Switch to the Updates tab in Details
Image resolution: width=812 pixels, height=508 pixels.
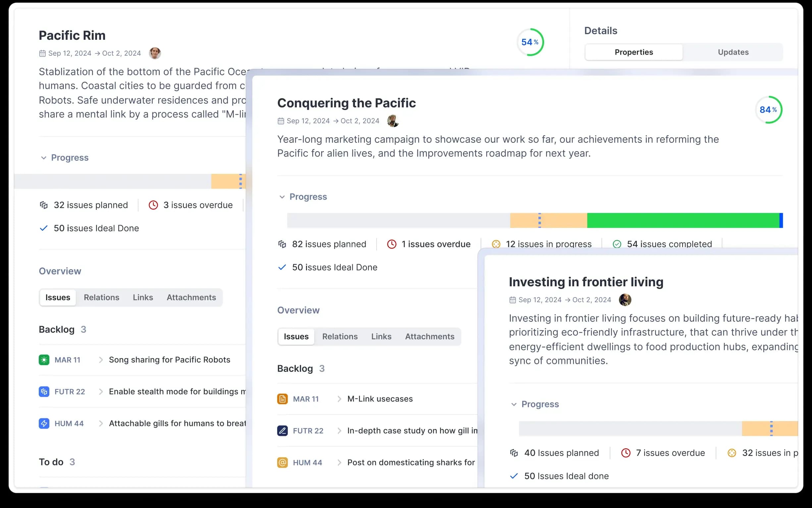[733, 52]
